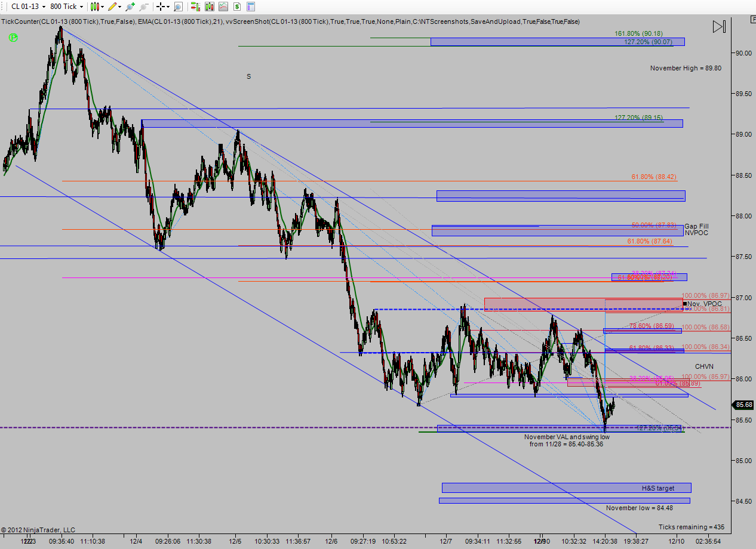The width and height of the screenshot is (756, 549).
Task: Open the chart Properties icon
Action: point(251,7)
